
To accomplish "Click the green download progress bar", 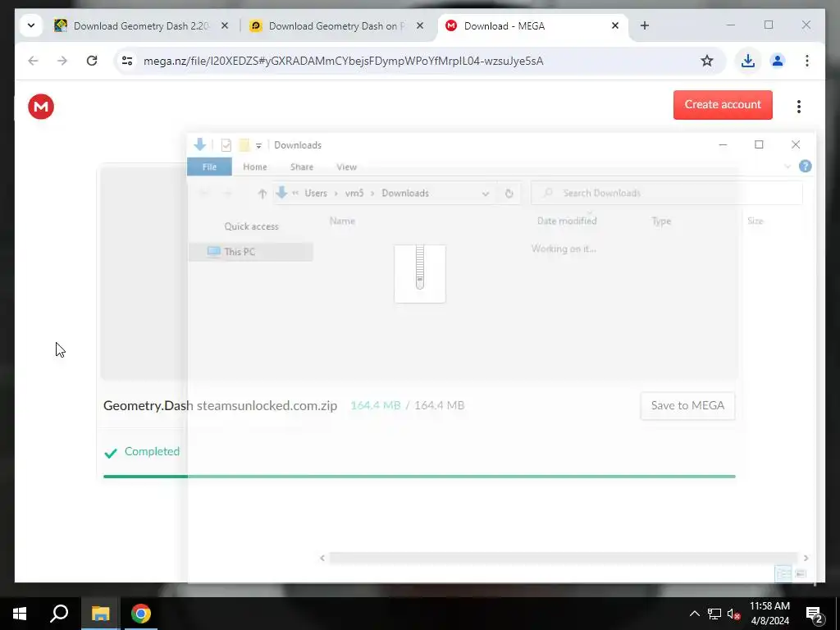I will [x=419, y=477].
